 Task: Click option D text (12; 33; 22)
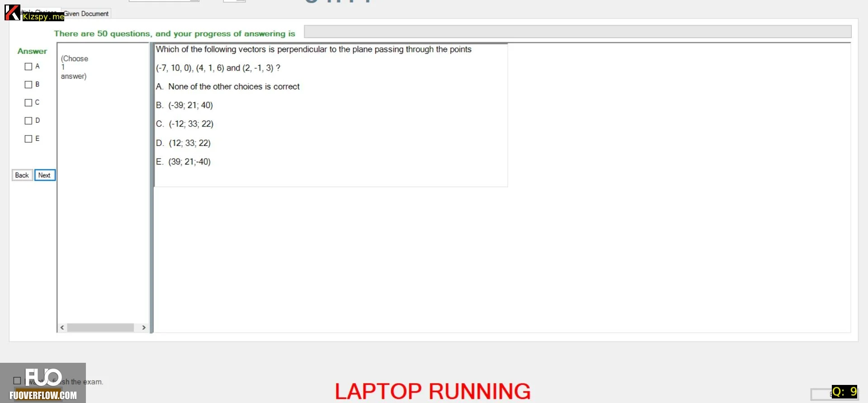[x=189, y=143]
